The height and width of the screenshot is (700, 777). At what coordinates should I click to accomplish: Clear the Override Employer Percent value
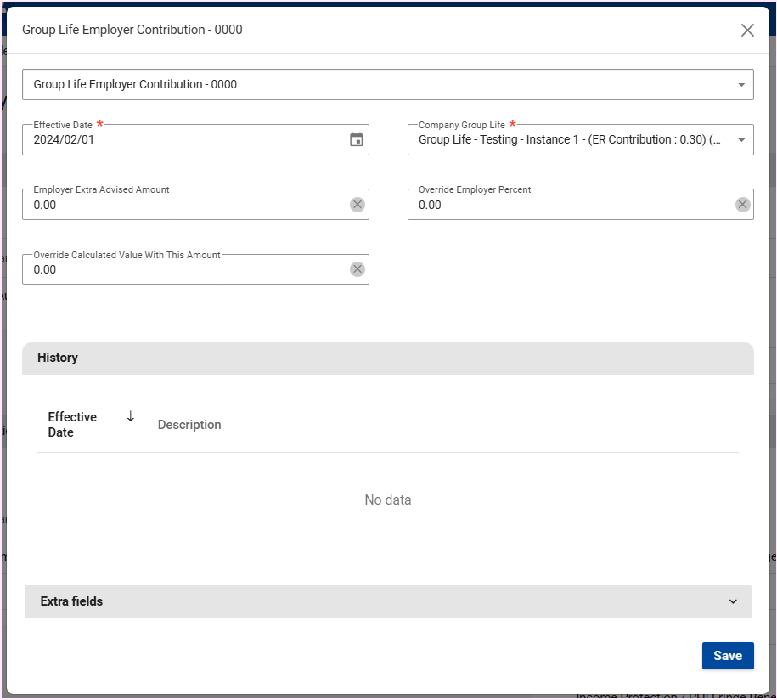[x=742, y=205]
